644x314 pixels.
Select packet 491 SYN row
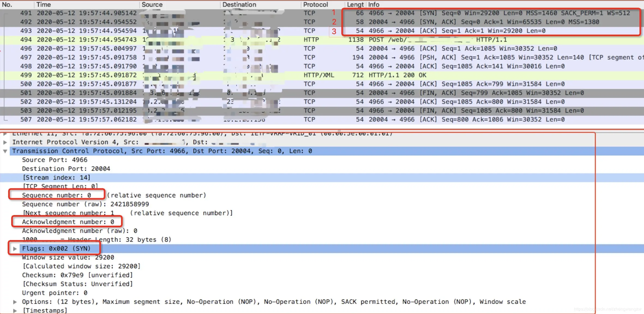click(322, 13)
